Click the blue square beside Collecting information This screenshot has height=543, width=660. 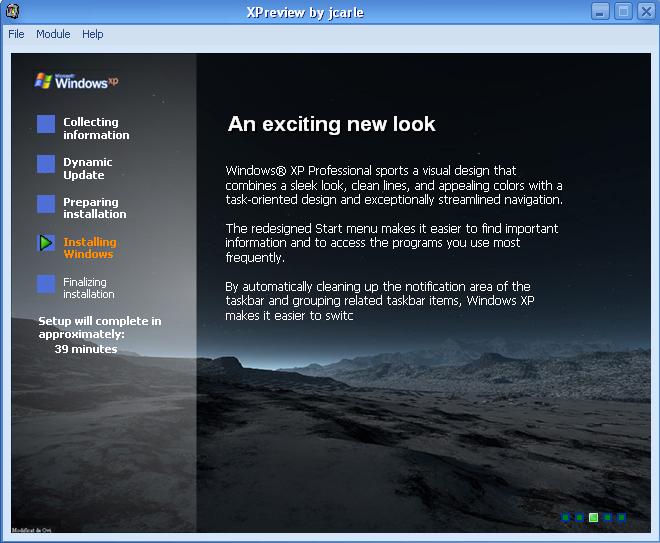[x=46, y=124]
